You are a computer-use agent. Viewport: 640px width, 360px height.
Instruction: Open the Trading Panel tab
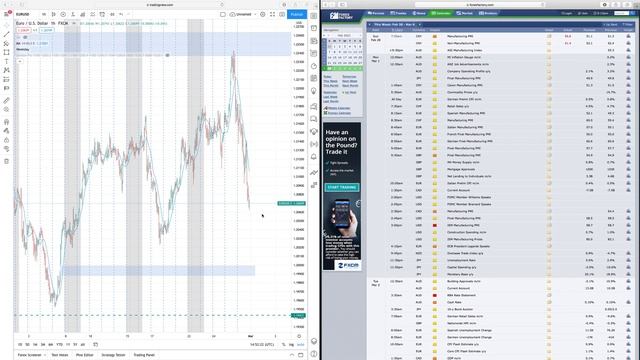tap(144, 355)
